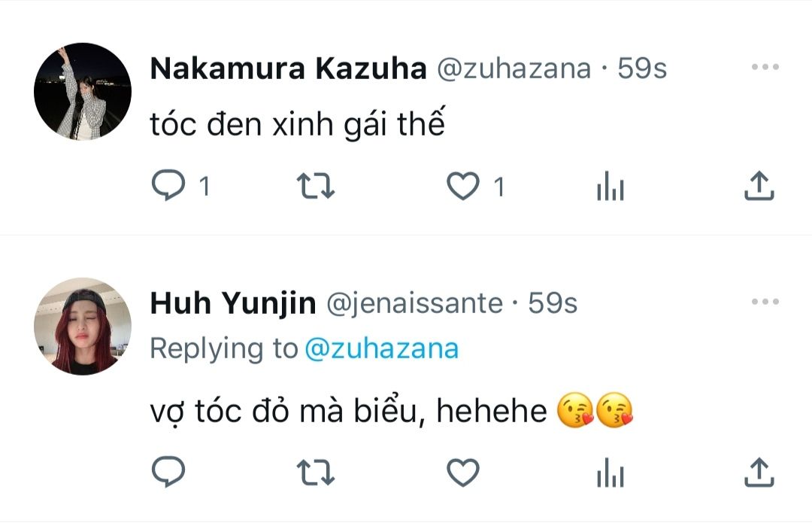Share Huh Yunjin's reply
The width and height of the screenshot is (812, 526).
(758, 473)
